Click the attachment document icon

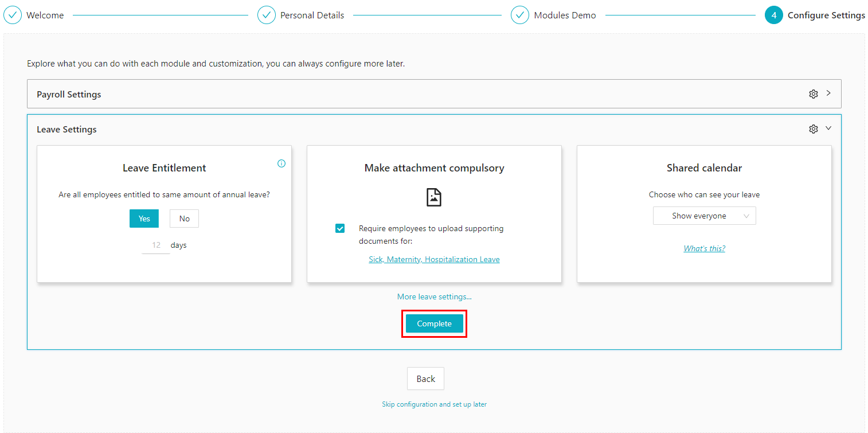434,197
